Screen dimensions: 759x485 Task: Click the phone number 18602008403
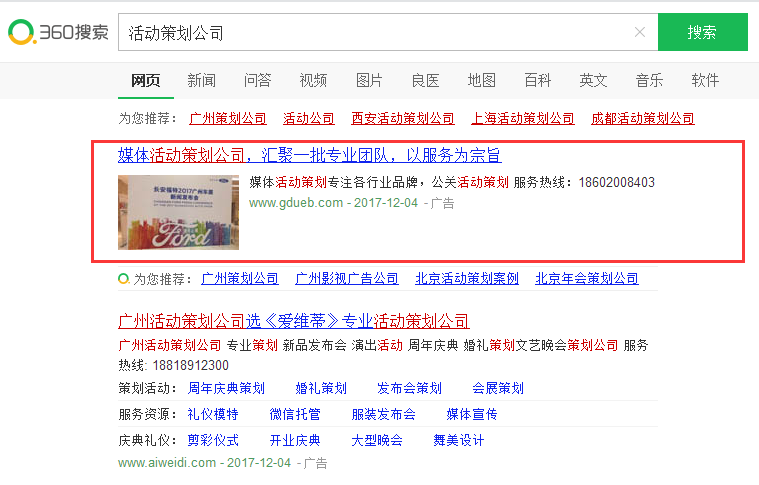coord(617,183)
